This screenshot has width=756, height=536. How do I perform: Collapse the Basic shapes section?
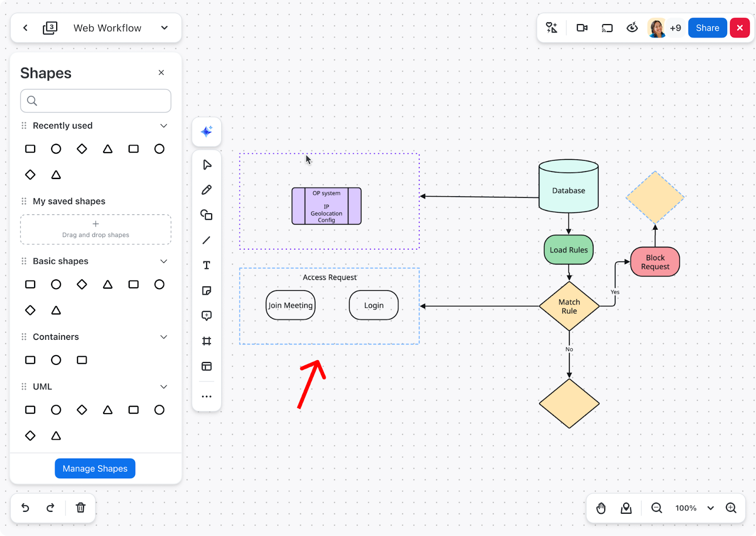click(163, 261)
